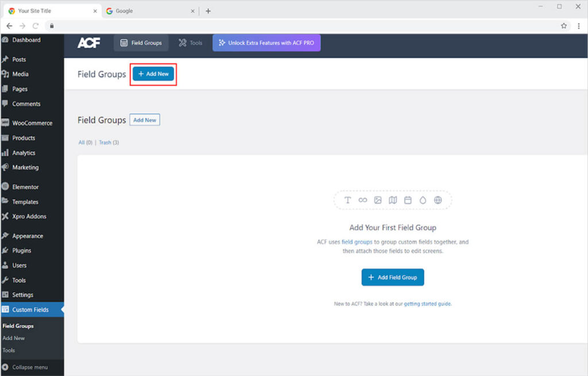The width and height of the screenshot is (588, 376).
Task: Filter by Trash (3) link
Action: point(109,142)
